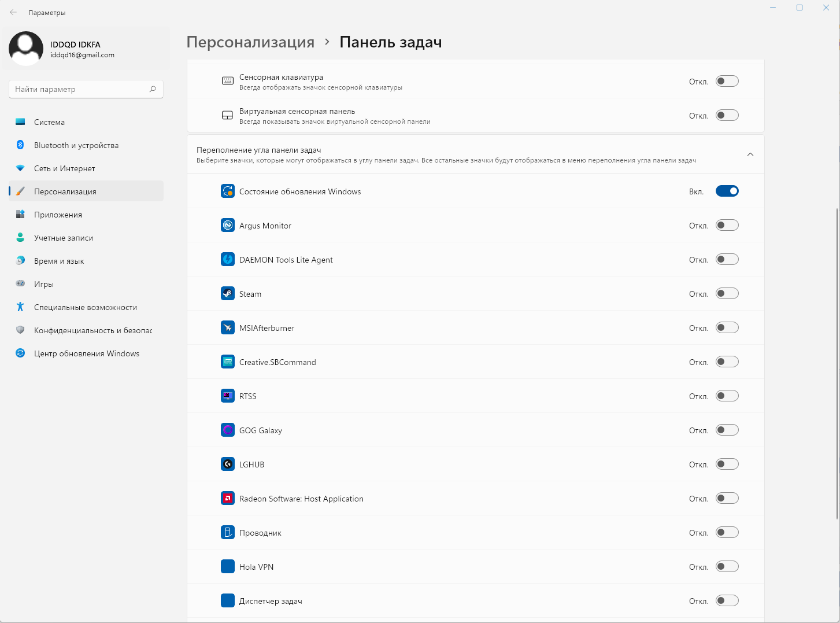This screenshot has height=623, width=840.
Task: Disable the Состояние обновления Windows toggle
Action: coord(727,191)
